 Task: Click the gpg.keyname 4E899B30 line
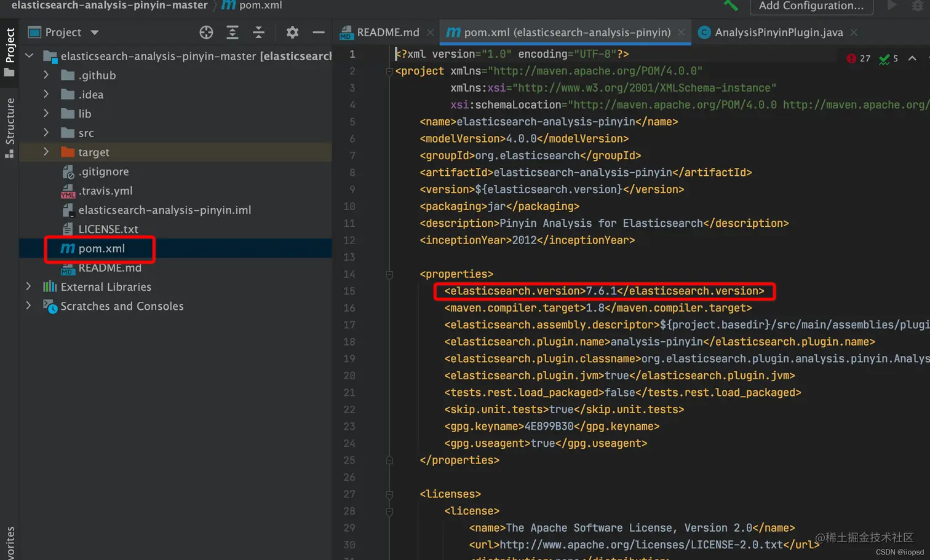pyautogui.click(x=552, y=427)
